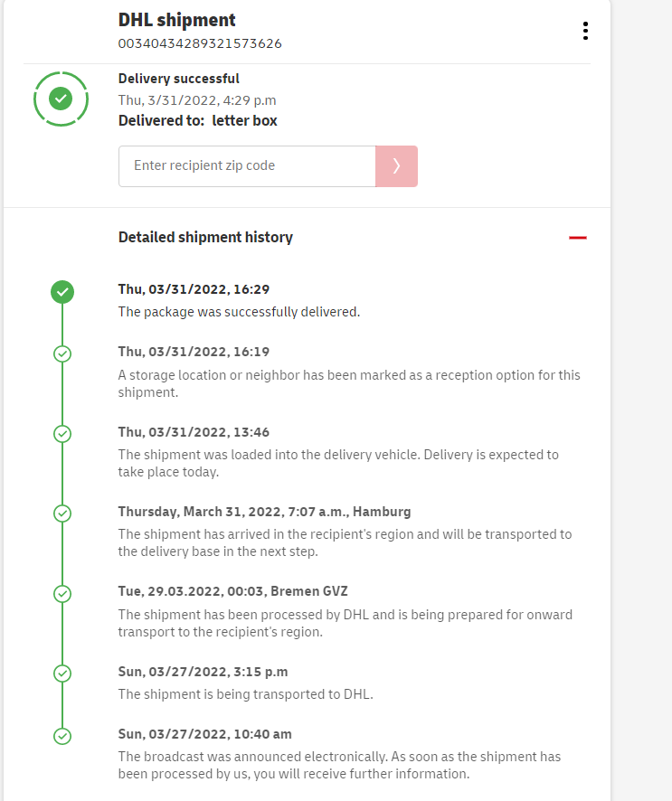672x801 pixels.
Task: Click the checkmark beside the 16:19 event
Action: 62,353
